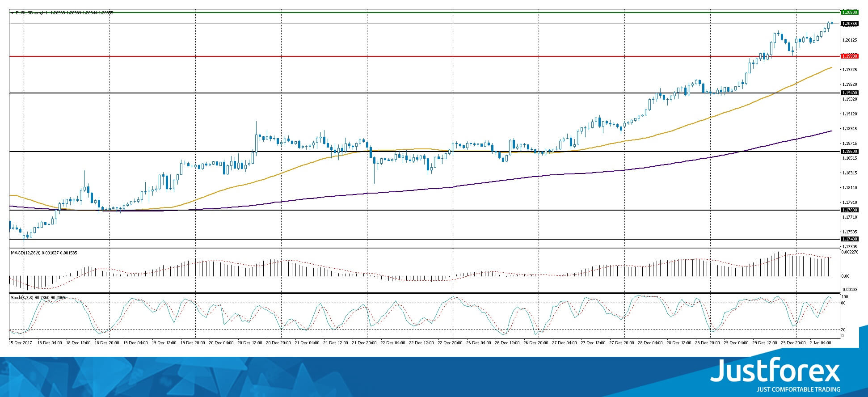The image size is (868, 397).
Task: Click the 27 Dec 20:00 time label
Action: click(x=622, y=343)
